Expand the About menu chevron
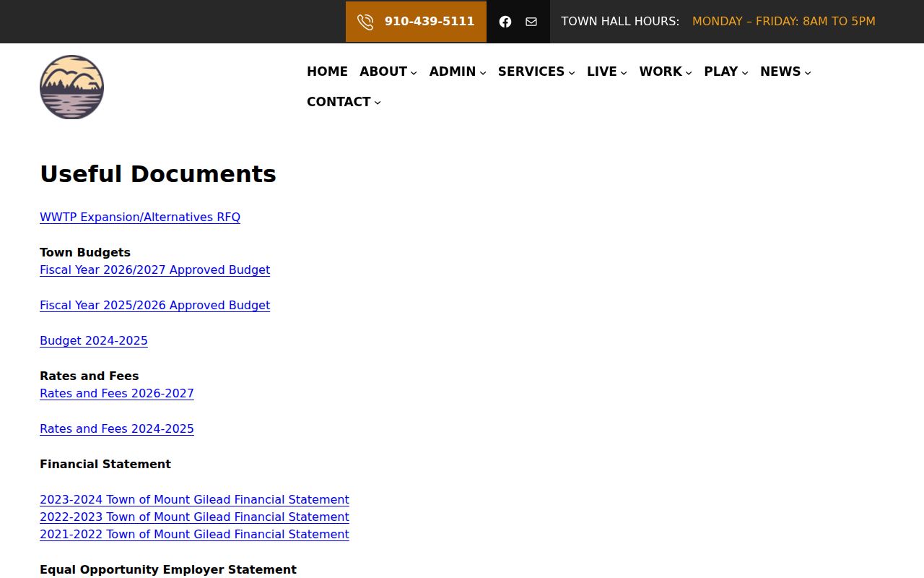 [414, 72]
